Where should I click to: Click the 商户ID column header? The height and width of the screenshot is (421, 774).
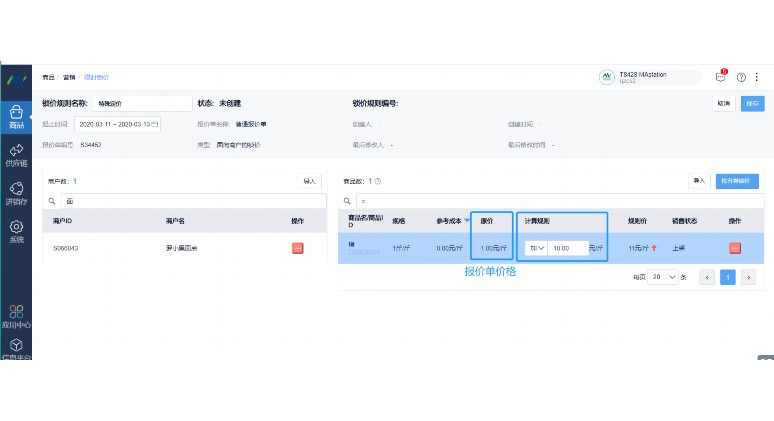click(x=63, y=221)
